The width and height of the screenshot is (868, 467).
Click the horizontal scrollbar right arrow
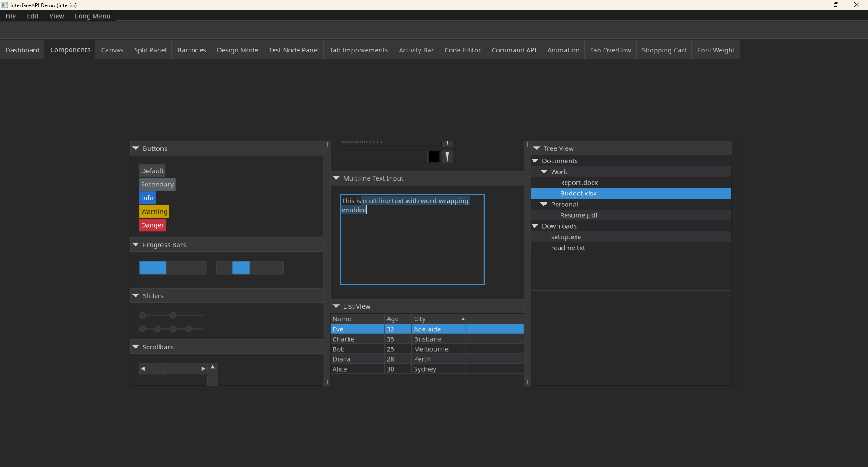click(x=203, y=369)
